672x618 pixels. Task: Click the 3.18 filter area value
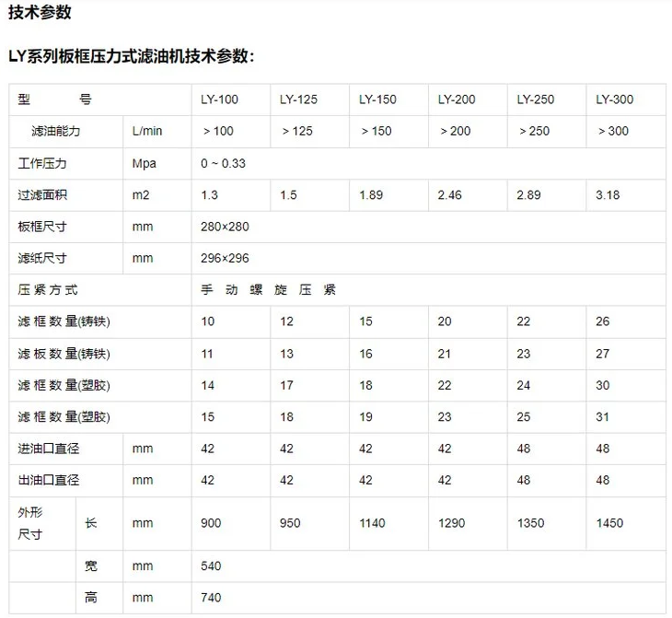(608, 194)
